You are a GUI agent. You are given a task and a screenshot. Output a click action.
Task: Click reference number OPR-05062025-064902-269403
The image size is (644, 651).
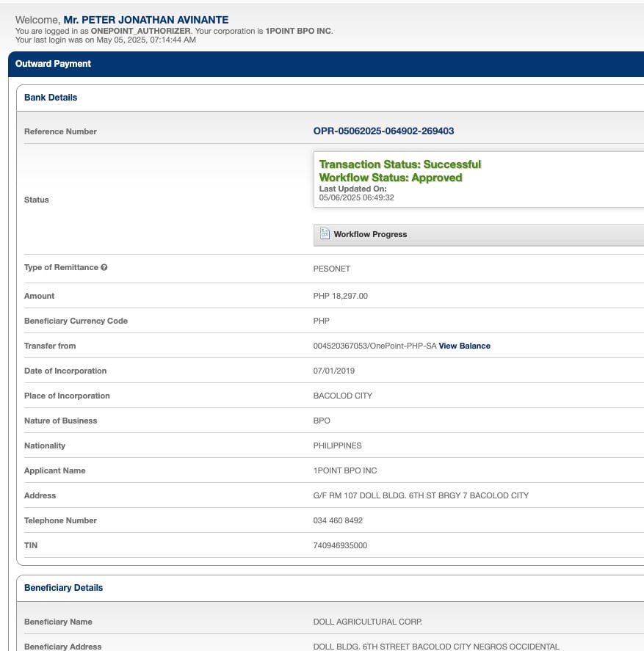[383, 131]
